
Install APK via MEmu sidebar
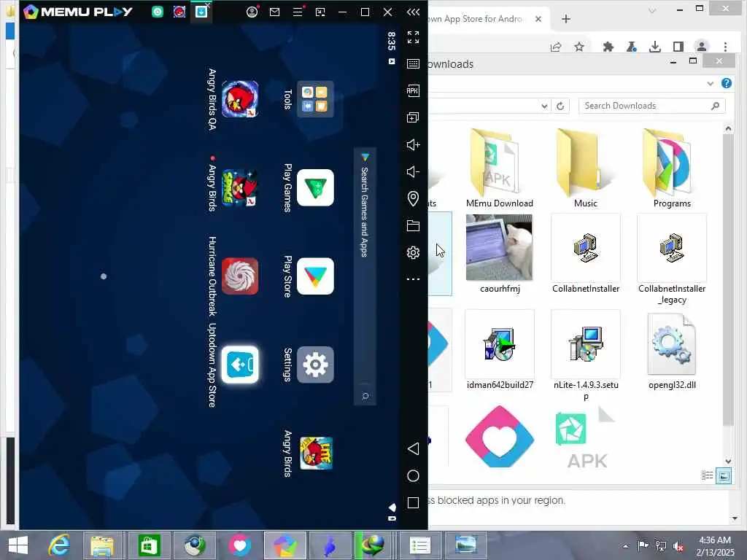[413, 90]
